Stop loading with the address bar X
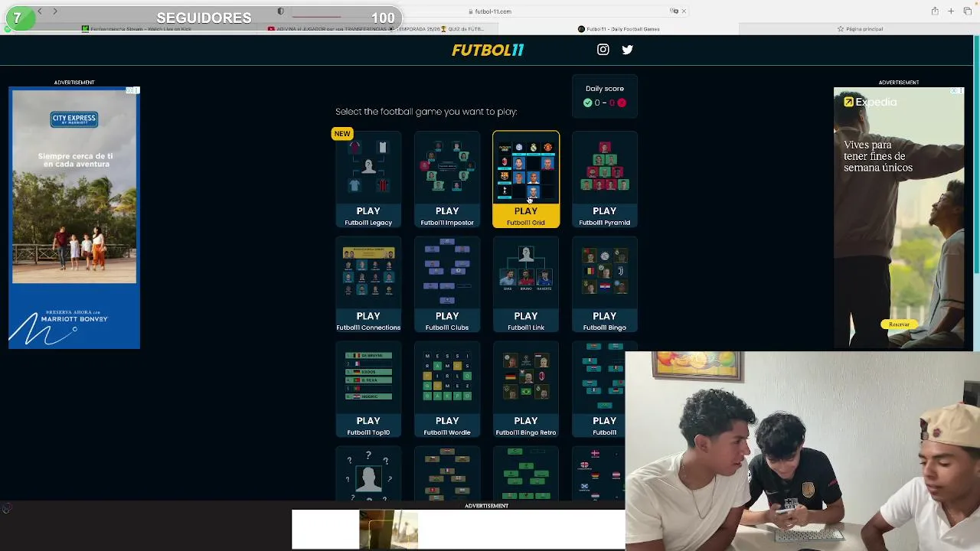The height and width of the screenshot is (551, 980). coord(684,11)
